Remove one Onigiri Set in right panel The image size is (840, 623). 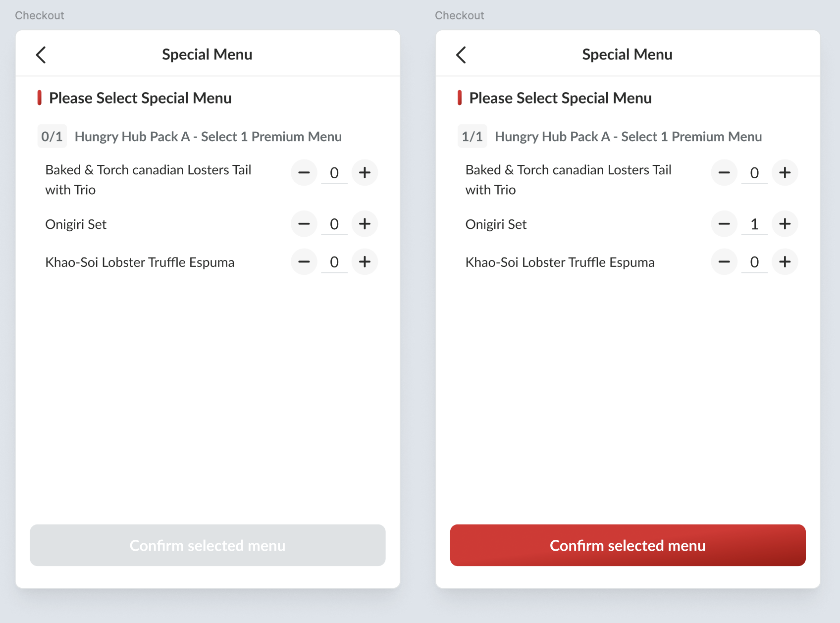[724, 224]
